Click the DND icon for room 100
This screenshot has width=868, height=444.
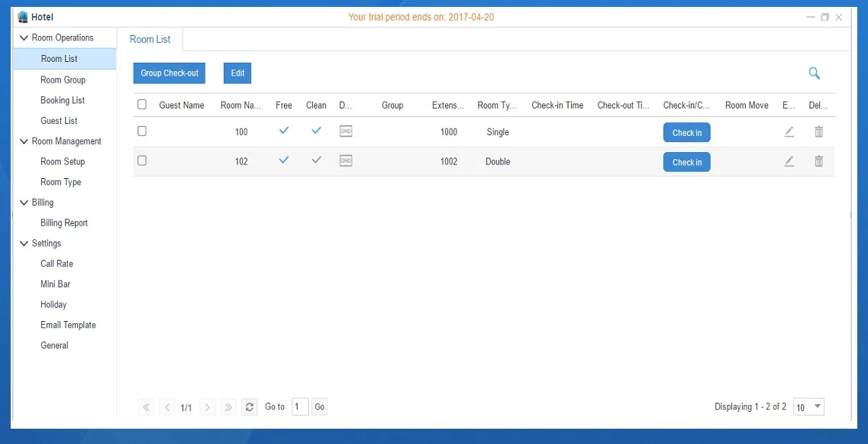(x=346, y=131)
